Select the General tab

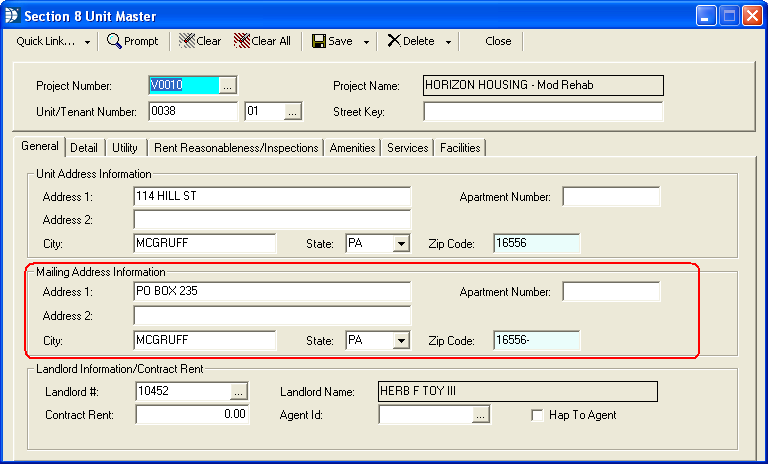click(40, 146)
